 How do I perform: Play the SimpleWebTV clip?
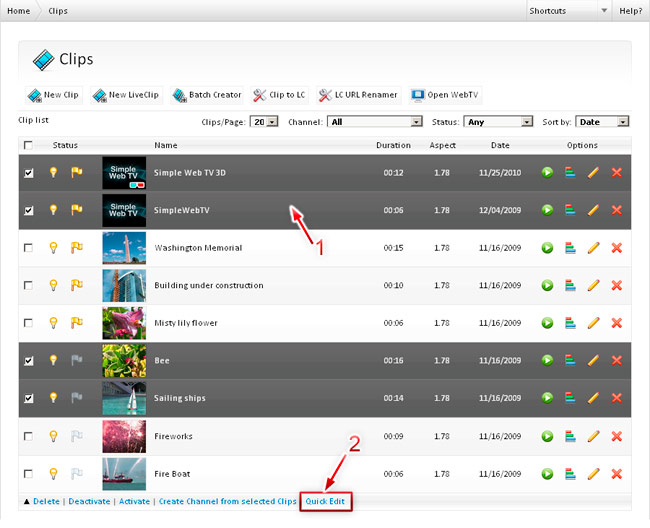pyautogui.click(x=547, y=210)
